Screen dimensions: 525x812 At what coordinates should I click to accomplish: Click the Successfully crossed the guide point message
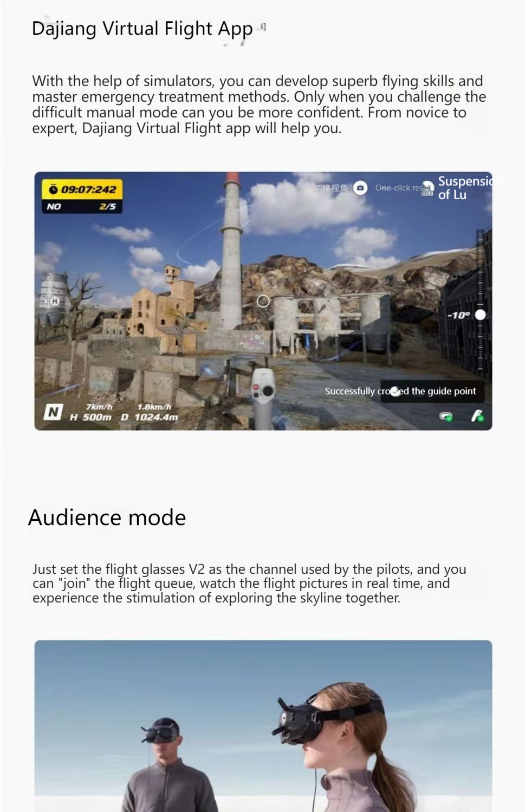pos(400,391)
